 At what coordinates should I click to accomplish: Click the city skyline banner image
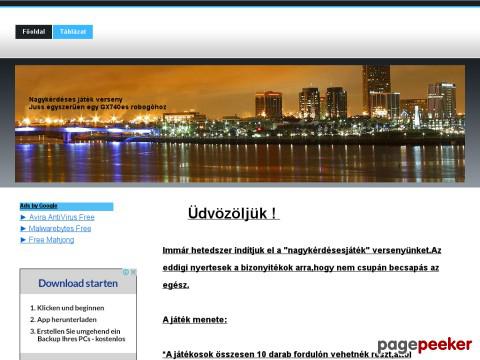(240, 124)
